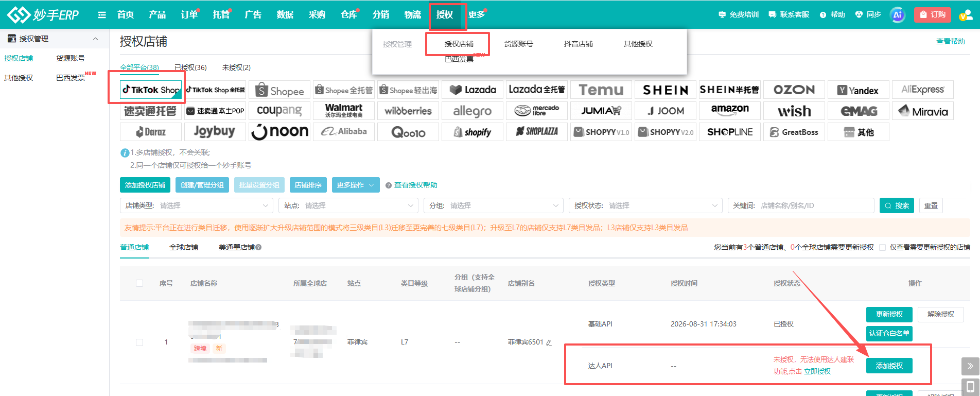Open the 授权 top menu
The width and height of the screenshot is (980, 396).
click(x=445, y=14)
